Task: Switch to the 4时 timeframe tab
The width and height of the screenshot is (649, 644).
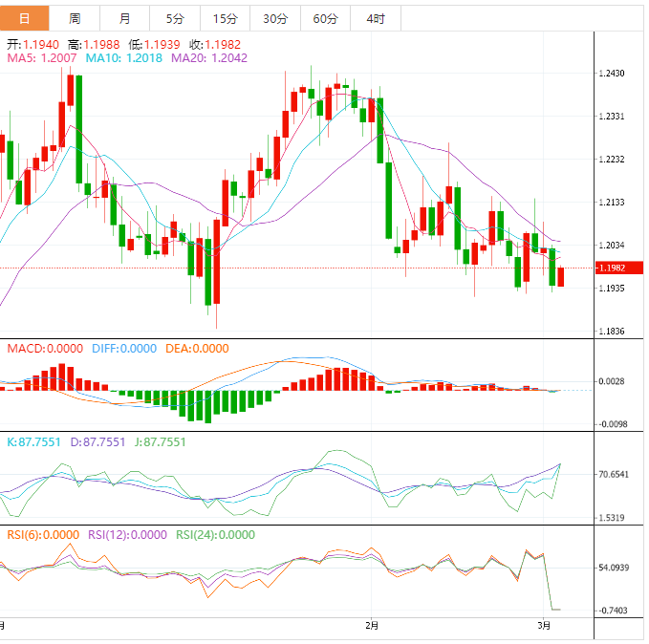Action: [375, 18]
